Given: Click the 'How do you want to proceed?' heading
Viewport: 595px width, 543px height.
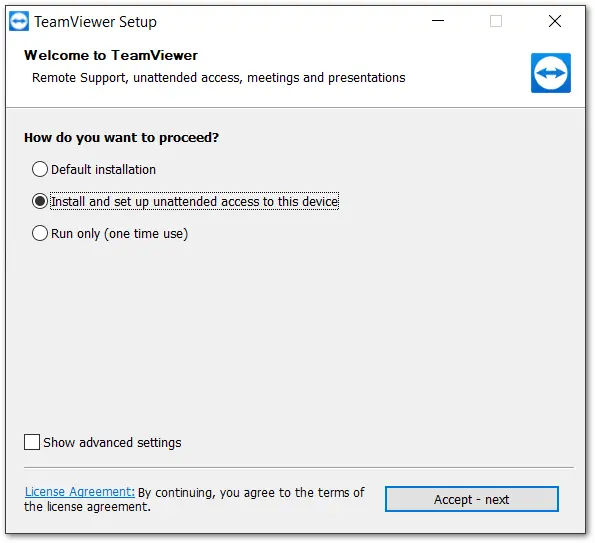Looking at the screenshot, I should coord(121,137).
